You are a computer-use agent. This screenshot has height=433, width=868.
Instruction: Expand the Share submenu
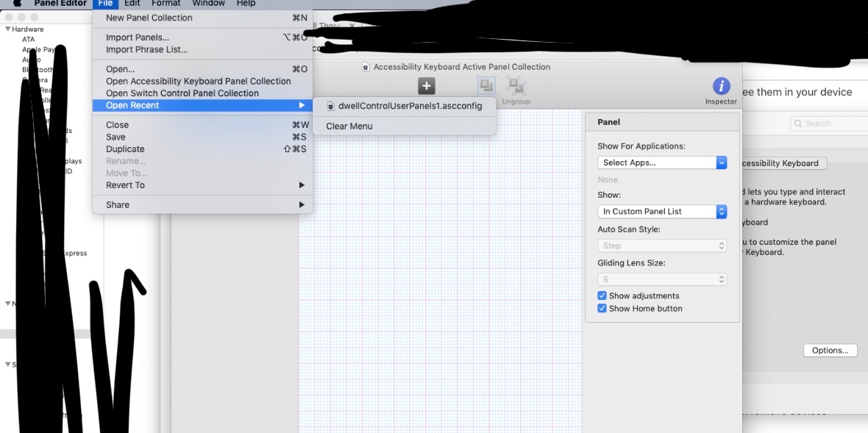tap(202, 204)
